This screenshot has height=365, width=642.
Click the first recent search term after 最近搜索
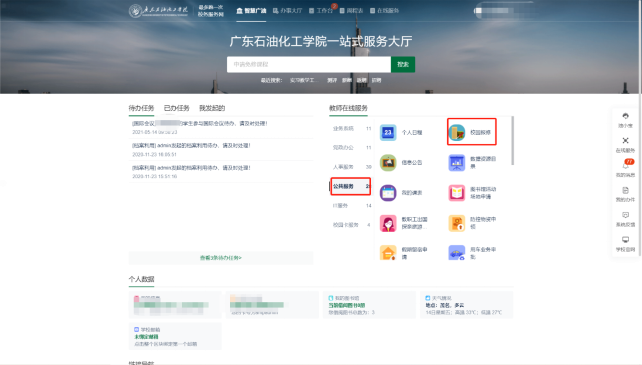coord(303,80)
